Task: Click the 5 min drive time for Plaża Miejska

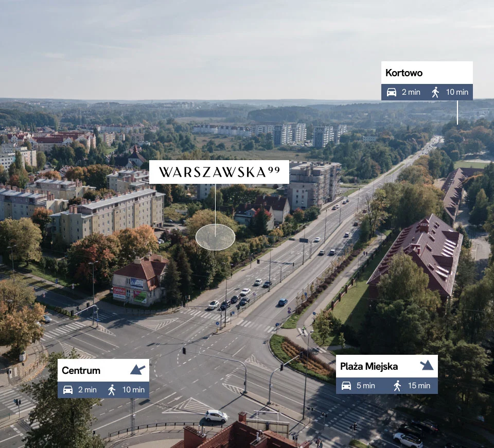Action: tap(366, 386)
